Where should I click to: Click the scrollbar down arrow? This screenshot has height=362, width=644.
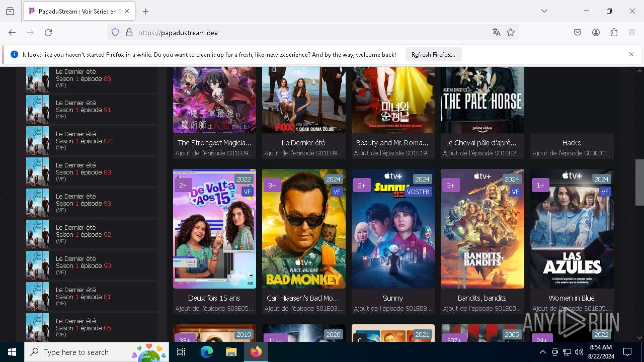tap(639, 338)
